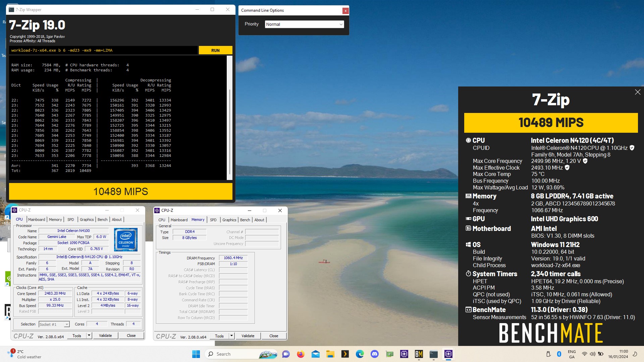Screen dimensions: 644x362
Task: Open the Windows Start menu
Action: pyautogui.click(x=196, y=354)
